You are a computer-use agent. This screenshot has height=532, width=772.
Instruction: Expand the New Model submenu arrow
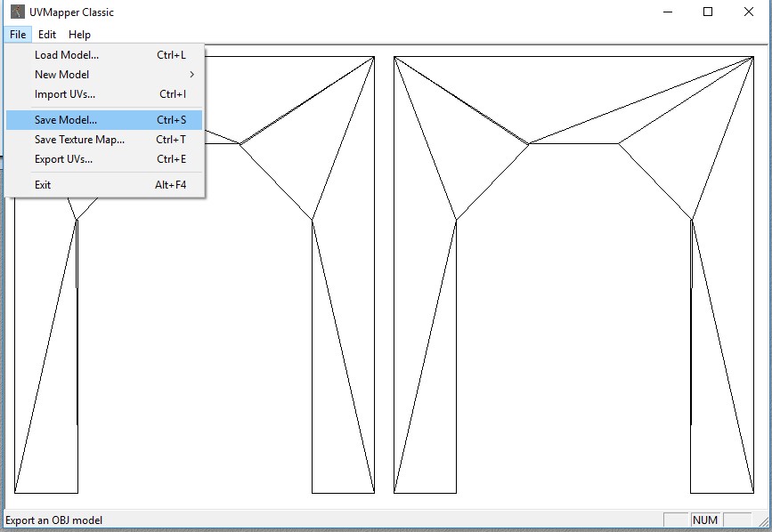click(191, 75)
